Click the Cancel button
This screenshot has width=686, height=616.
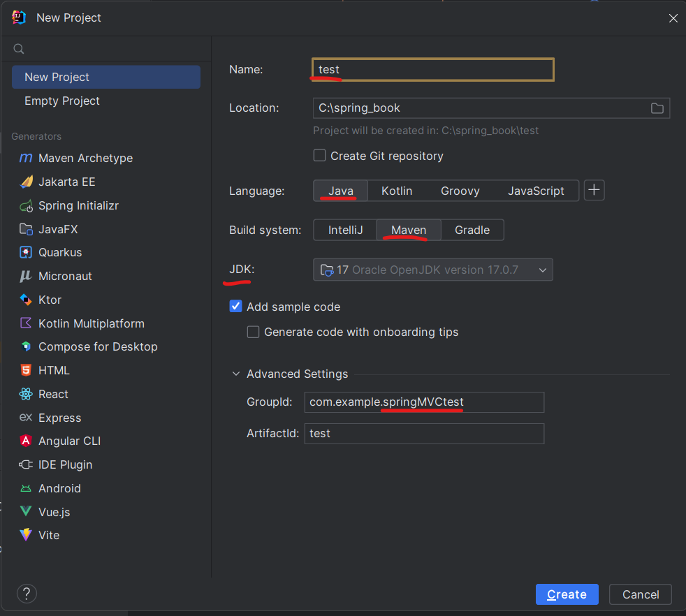(641, 594)
